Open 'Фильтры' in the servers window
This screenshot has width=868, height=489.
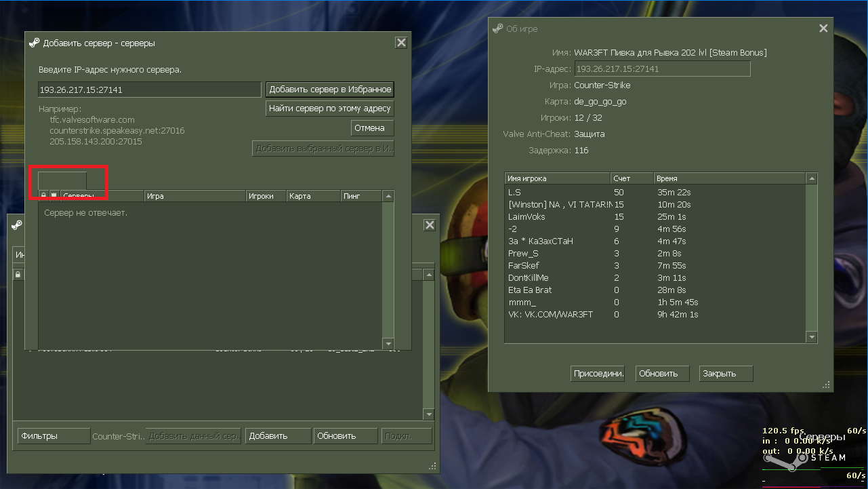(54, 436)
